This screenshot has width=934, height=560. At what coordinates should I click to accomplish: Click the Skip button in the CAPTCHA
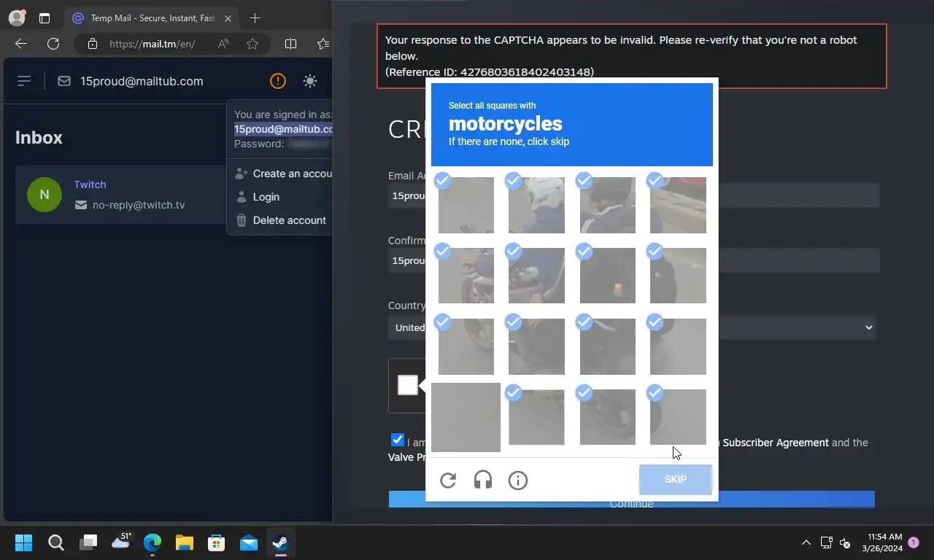tap(676, 480)
